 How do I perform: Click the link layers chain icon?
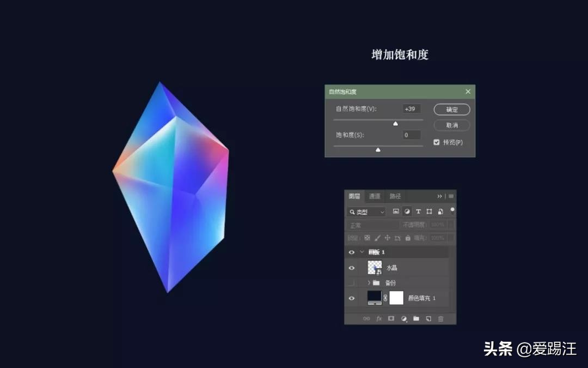point(365,318)
